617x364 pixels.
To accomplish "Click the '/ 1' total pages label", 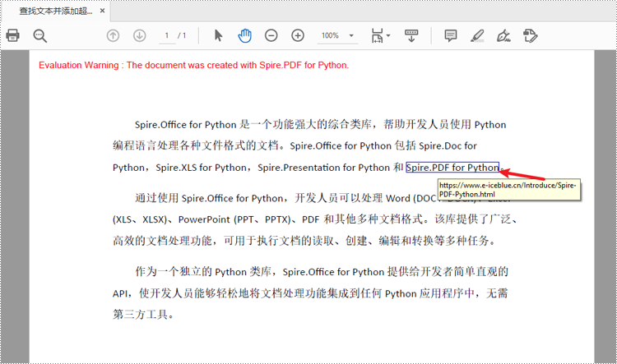I will (x=182, y=36).
